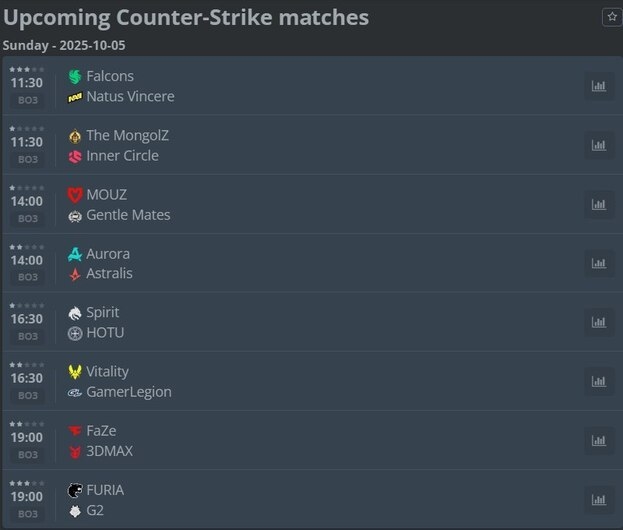Click the favorite star icon in header
Viewport: 623px width, 530px height.
611,17
